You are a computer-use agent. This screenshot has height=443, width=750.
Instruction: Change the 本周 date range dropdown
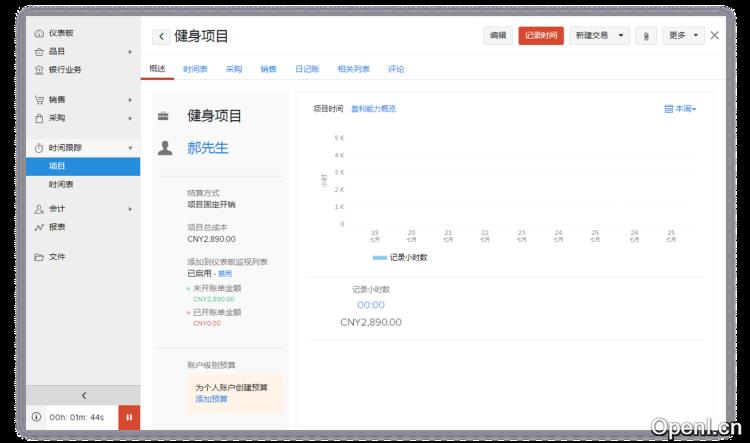[x=680, y=109]
